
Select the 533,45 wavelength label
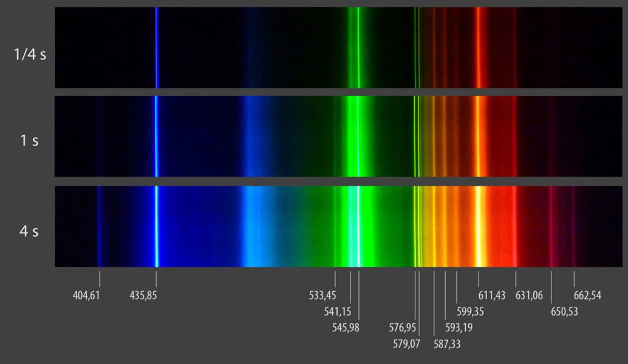[322, 295]
